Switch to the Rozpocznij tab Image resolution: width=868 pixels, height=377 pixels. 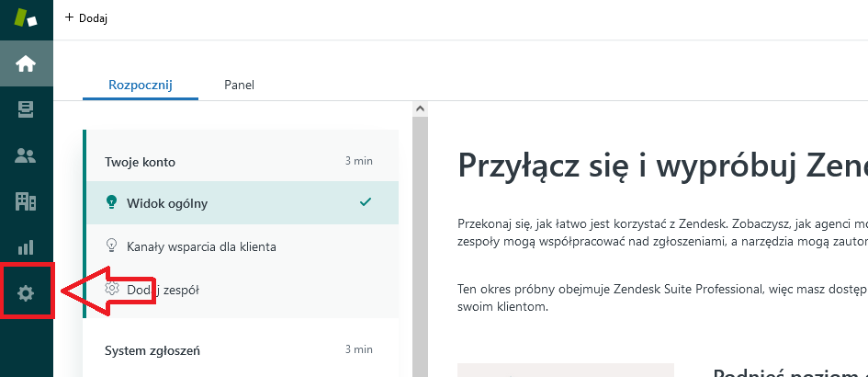click(x=141, y=85)
